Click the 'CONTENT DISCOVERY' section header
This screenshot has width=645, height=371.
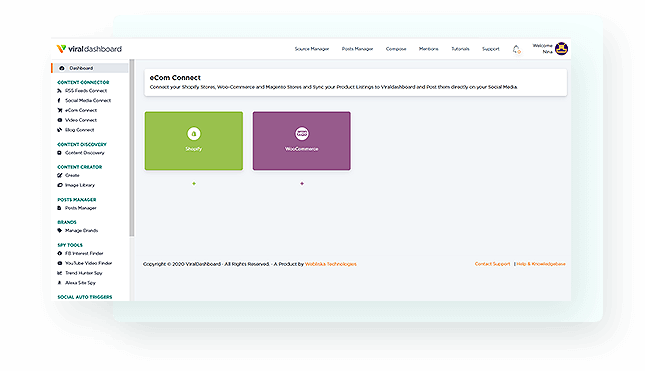pos(82,144)
